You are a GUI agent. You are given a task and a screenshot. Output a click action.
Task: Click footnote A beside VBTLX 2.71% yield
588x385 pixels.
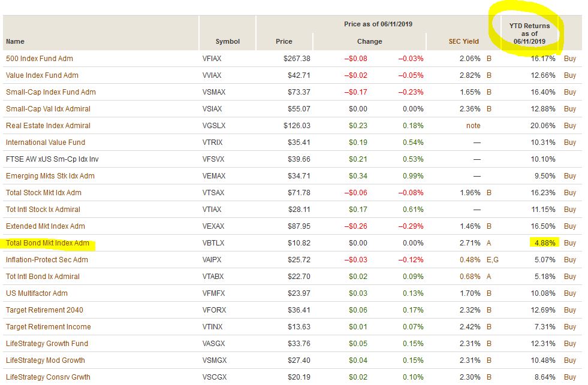pyautogui.click(x=489, y=243)
